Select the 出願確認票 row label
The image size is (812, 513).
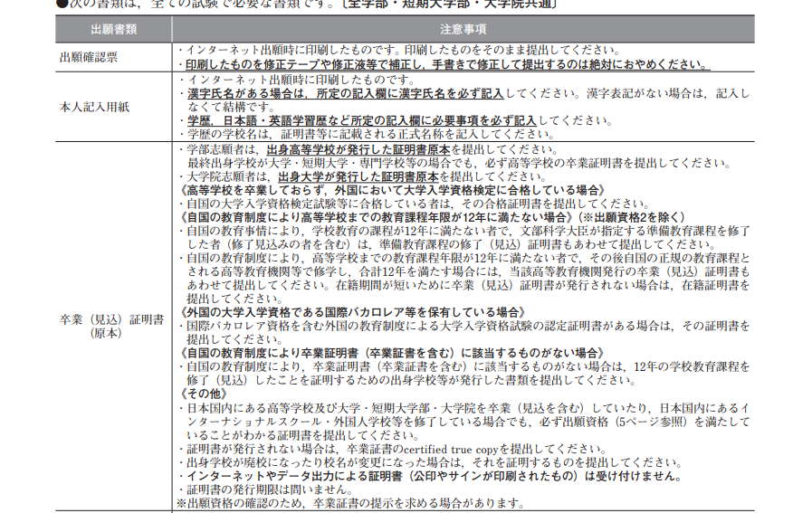click(x=89, y=57)
